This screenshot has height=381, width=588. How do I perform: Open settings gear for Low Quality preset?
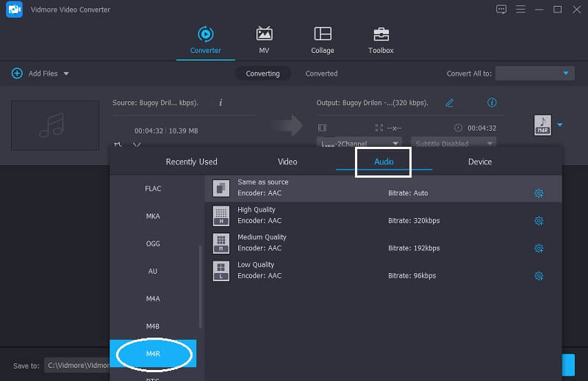pos(539,276)
